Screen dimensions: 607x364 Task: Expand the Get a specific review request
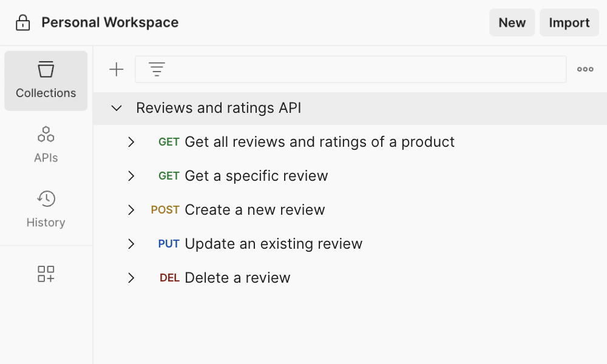131,176
